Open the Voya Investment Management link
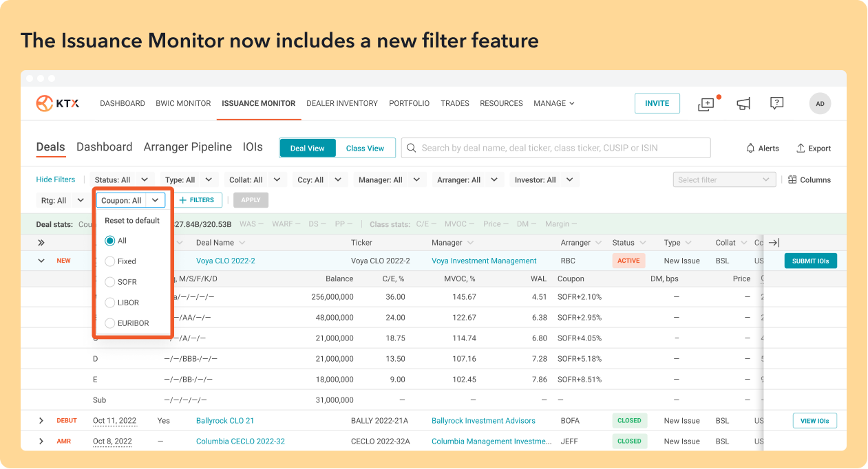Screen dimensions: 868x469 [484, 261]
